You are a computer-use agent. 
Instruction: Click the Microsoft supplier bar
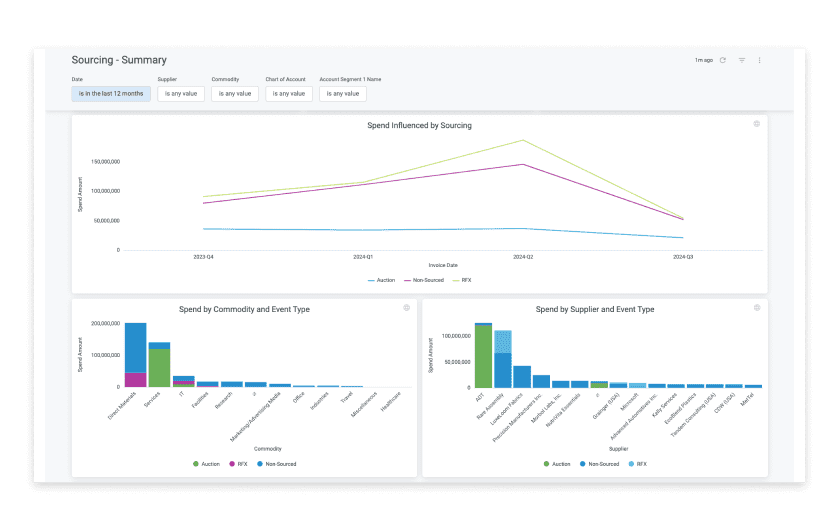(x=638, y=386)
